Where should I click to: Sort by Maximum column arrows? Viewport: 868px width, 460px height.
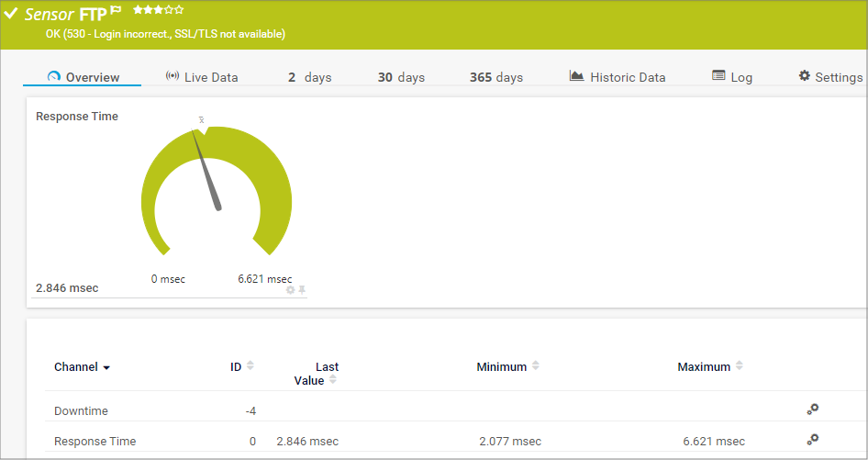pyautogui.click(x=739, y=366)
